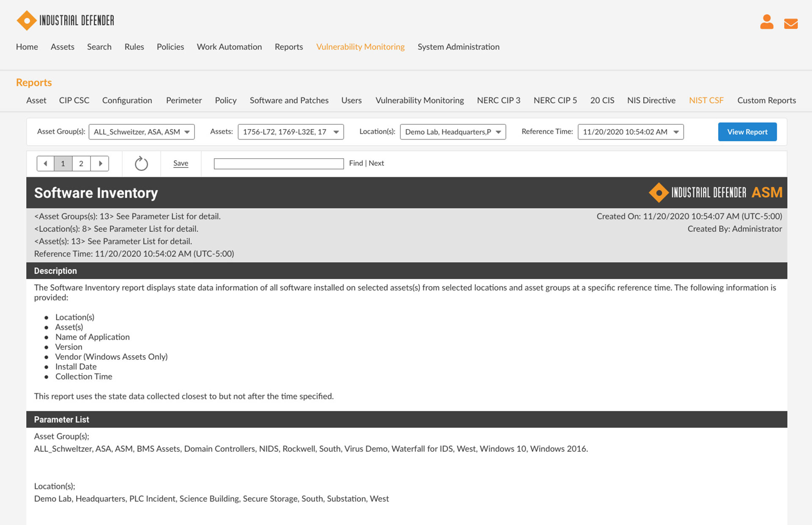Select the Work Automation menu item

229,47
